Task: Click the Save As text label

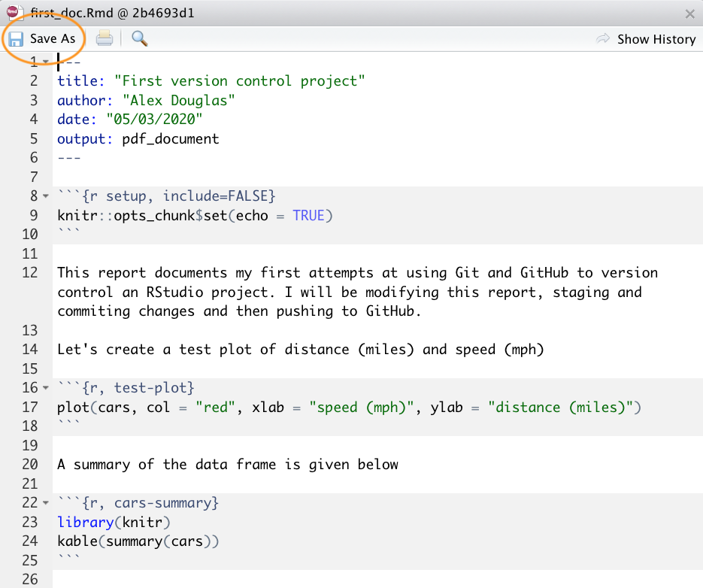Action: point(53,38)
